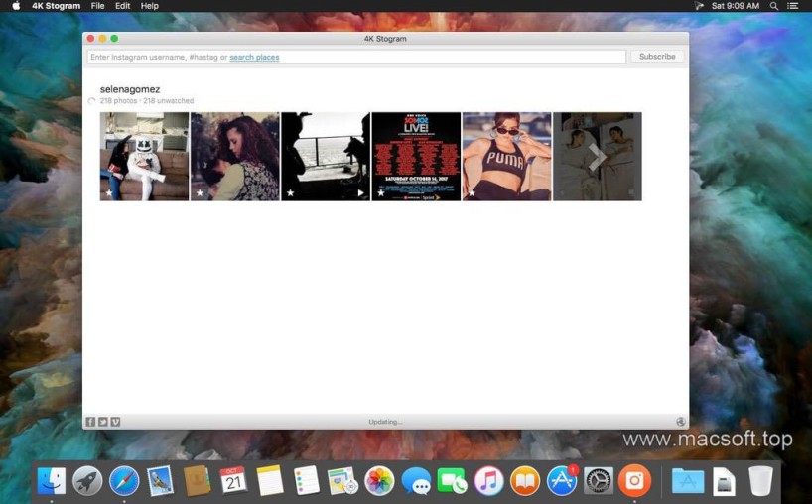The height and width of the screenshot is (504, 812).
Task: Launch Safari from the Dock
Action: click(x=124, y=481)
